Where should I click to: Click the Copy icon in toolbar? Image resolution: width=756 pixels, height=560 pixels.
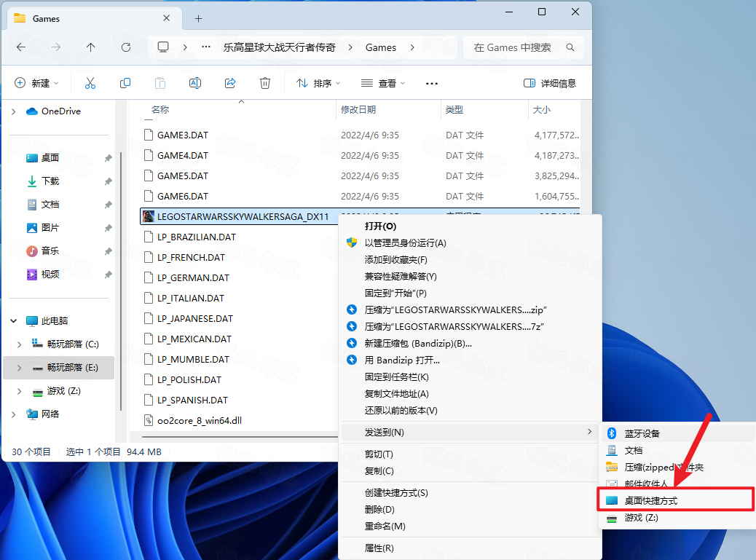coord(125,83)
